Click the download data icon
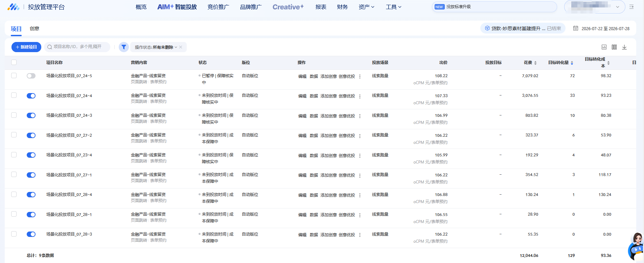 (x=624, y=47)
